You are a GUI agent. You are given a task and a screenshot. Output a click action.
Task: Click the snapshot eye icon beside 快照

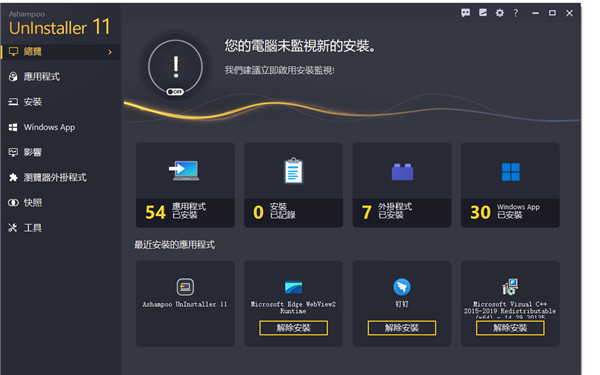coord(13,202)
